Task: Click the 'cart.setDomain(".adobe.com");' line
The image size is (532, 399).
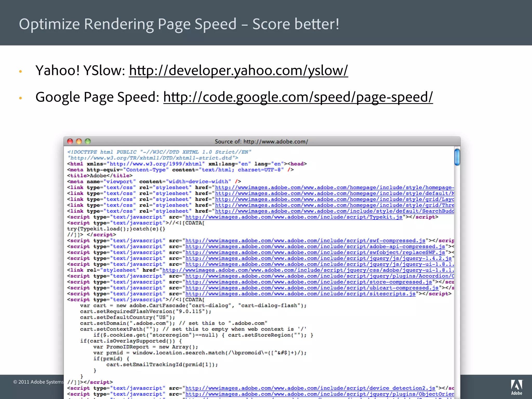Action: point(128,323)
